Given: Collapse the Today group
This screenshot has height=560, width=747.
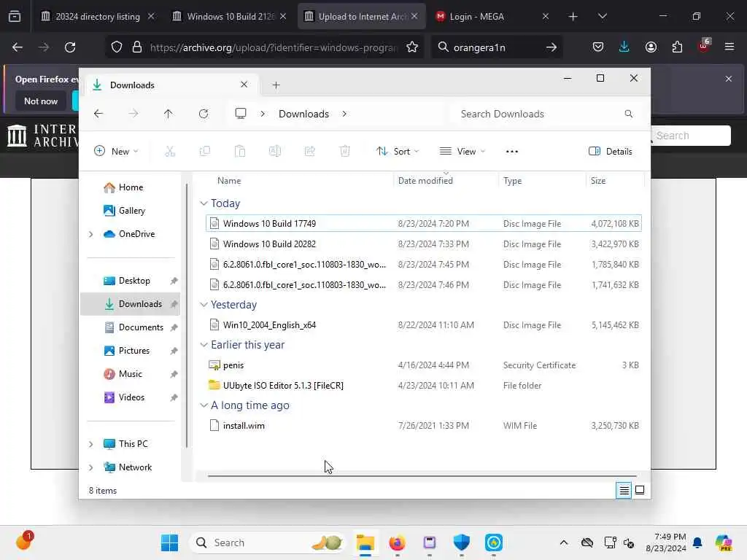Looking at the screenshot, I should click(204, 203).
